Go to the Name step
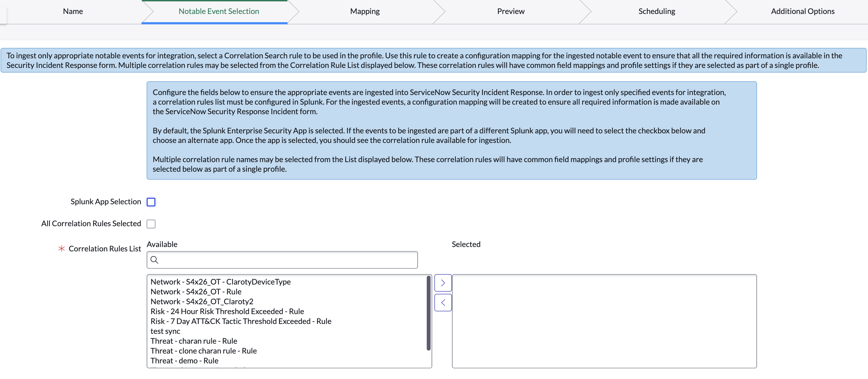The height and width of the screenshot is (379, 868). [x=73, y=12]
